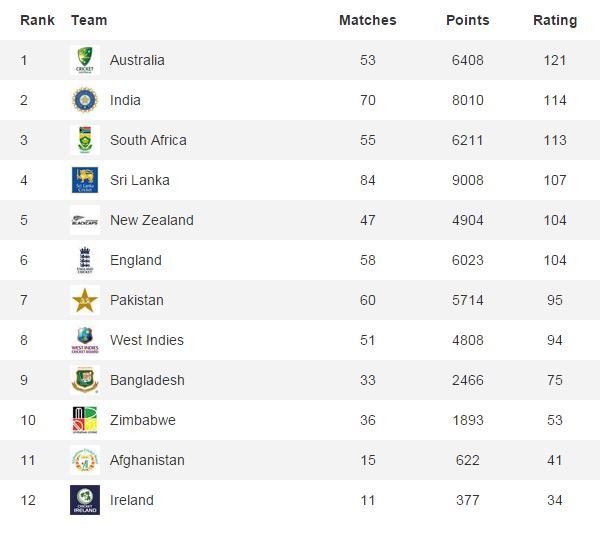Viewport: 601px width, 536px height.
Task: Click the Pakistan star logo
Action: (x=85, y=300)
